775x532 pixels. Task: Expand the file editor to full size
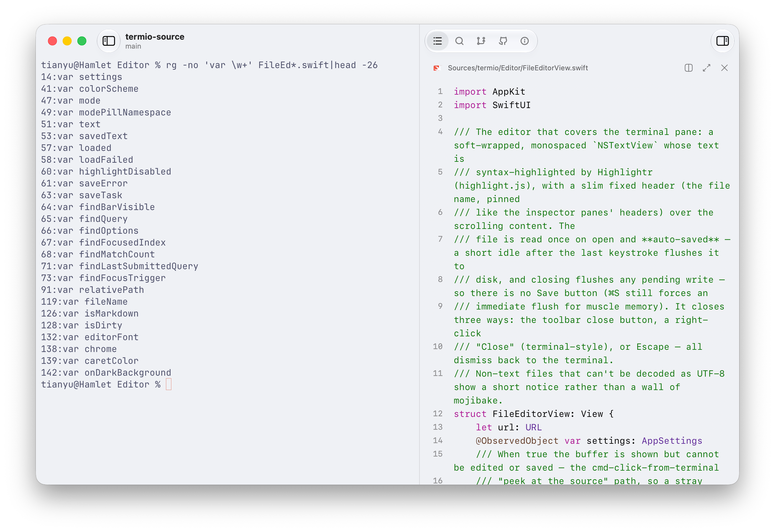[x=706, y=68]
